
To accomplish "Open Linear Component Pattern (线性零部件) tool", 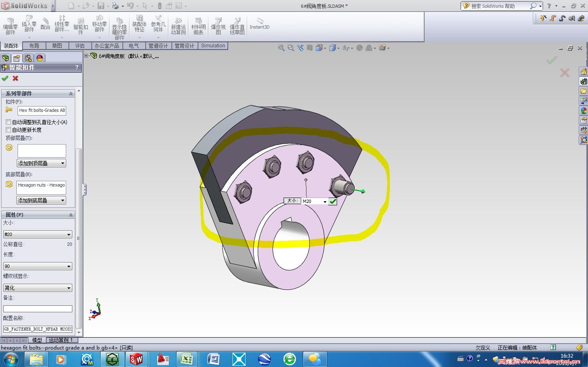I will click(62, 24).
